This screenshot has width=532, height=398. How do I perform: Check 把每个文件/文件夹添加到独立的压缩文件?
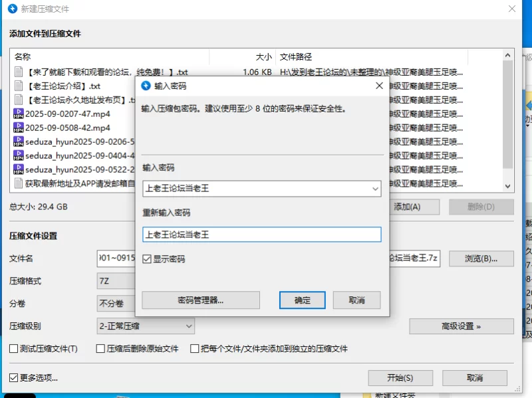coord(195,348)
